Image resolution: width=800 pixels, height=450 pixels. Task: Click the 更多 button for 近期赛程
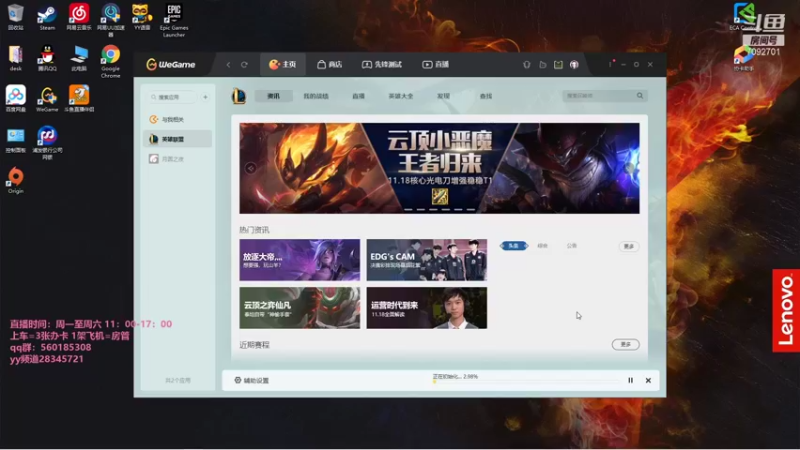tap(626, 344)
